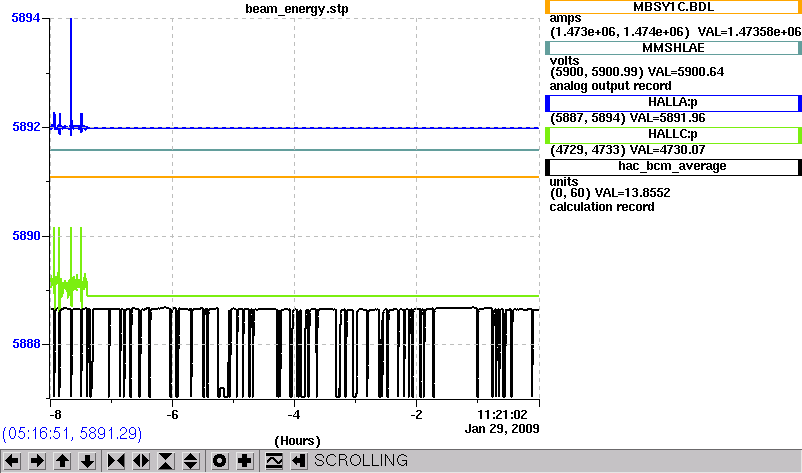Pan the graph down with down arrow
802x473 pixels.
pos(87,461)
